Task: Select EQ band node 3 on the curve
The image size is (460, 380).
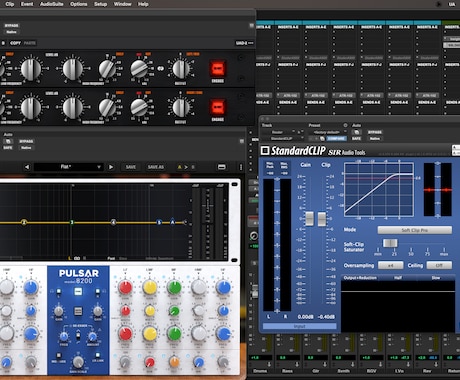Action: pos(72,222)
